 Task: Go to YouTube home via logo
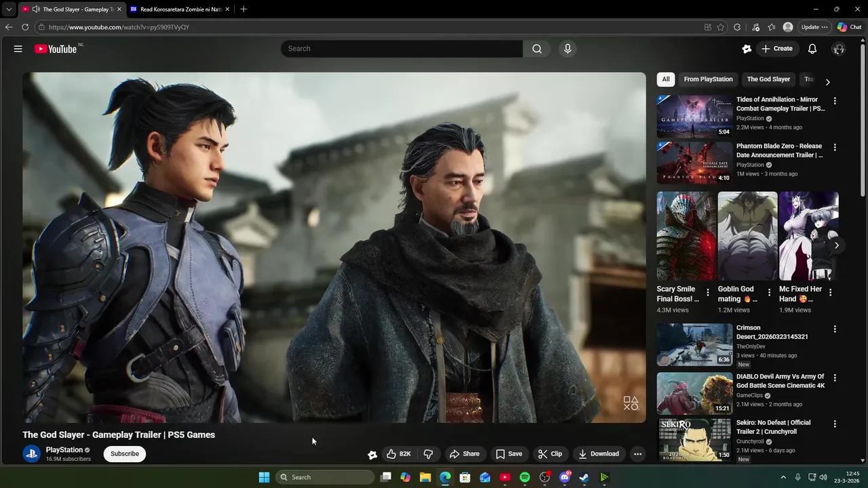(x=56, y=49)
